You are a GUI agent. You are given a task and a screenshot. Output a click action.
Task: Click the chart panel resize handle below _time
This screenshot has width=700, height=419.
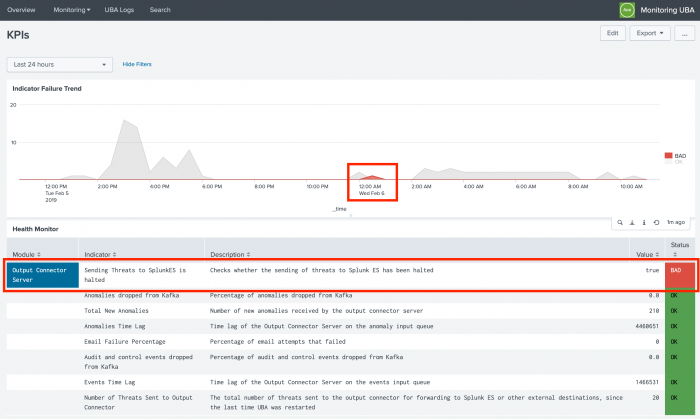tap(351, 216)
